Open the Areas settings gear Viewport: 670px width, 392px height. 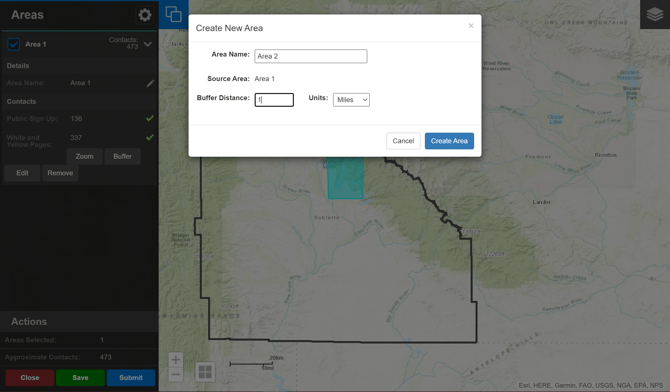145,15
